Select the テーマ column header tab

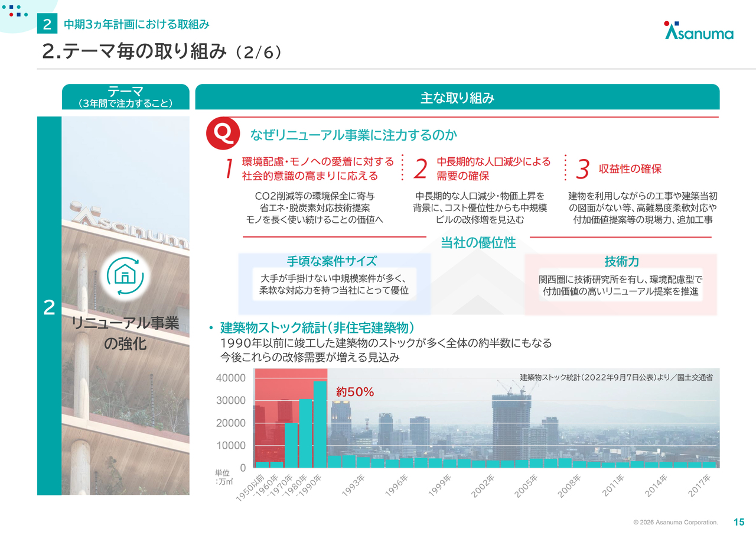click(125, 96)
